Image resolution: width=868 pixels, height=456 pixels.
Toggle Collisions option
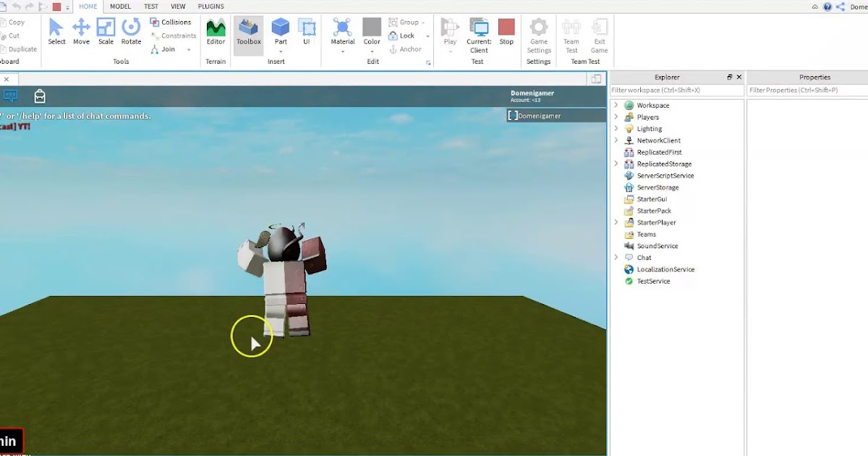click(171, 22)
